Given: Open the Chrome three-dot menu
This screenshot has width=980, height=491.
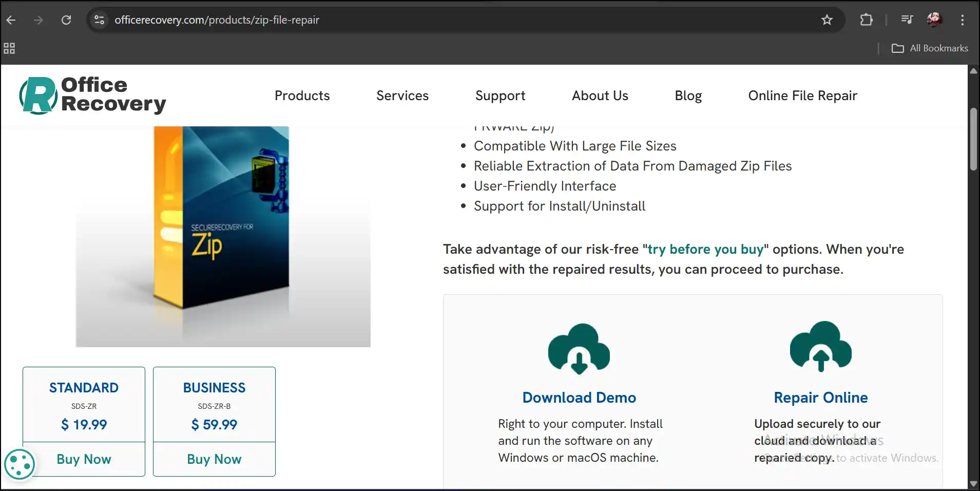Looking at the screenshot, I should [x=963, y=20].
